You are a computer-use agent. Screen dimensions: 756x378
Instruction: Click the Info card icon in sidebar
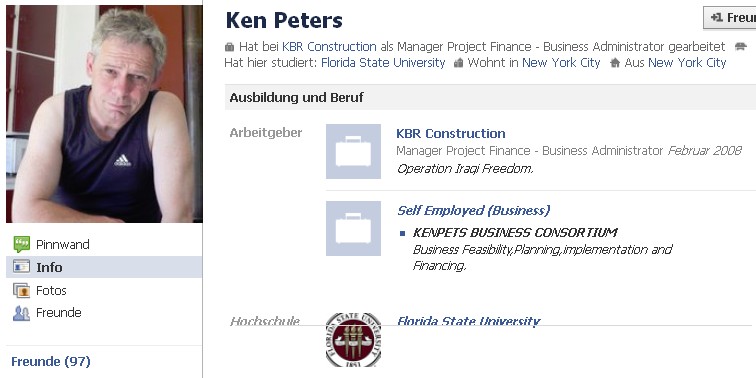point(21,267)
